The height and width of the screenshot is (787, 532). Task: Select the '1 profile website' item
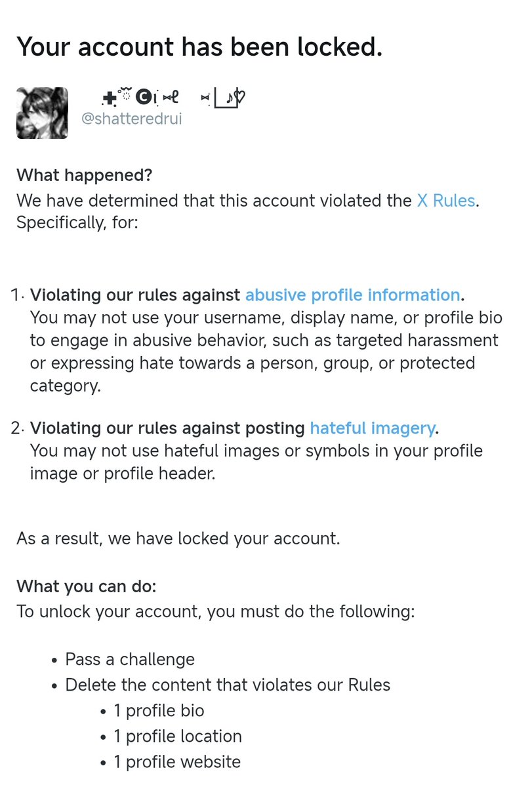[176, 762]
